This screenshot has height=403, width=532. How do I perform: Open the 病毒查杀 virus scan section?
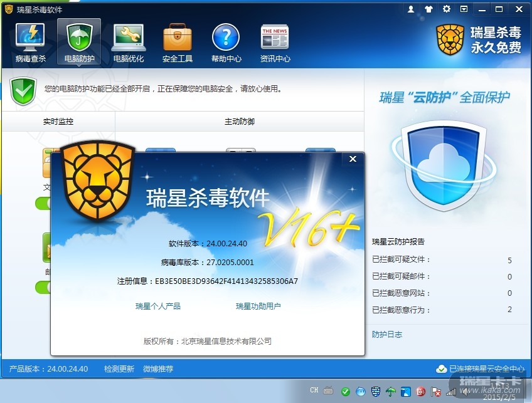tap(30, 42)
